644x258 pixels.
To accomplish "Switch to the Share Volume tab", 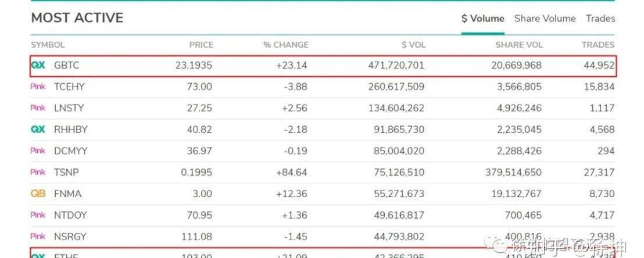I will point(545,19).
